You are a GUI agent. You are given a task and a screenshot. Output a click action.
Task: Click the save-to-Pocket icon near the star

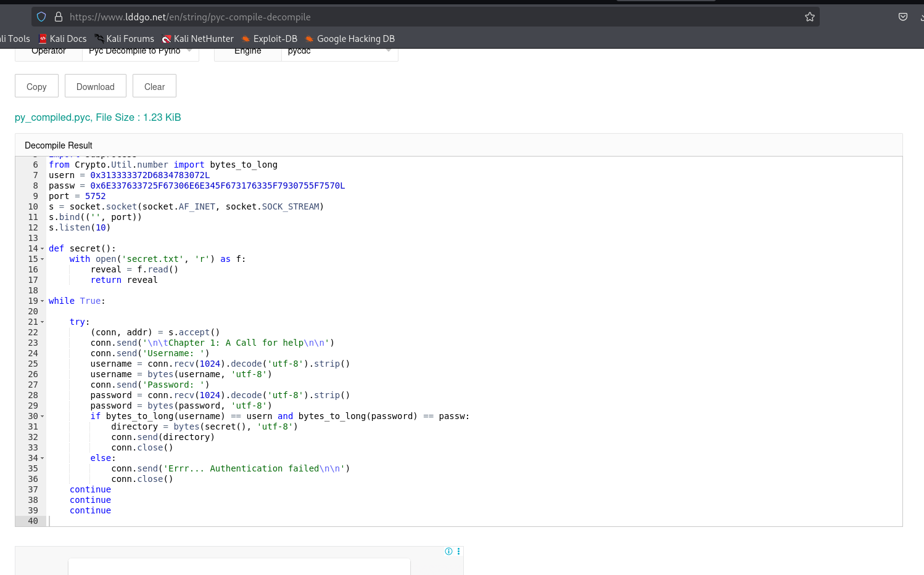point(903,17)
